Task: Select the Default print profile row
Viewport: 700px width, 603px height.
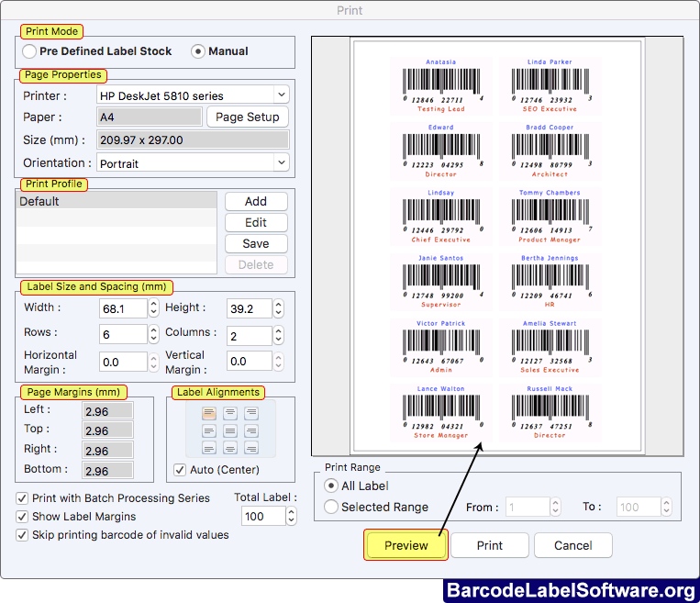Action: [117, 201]
